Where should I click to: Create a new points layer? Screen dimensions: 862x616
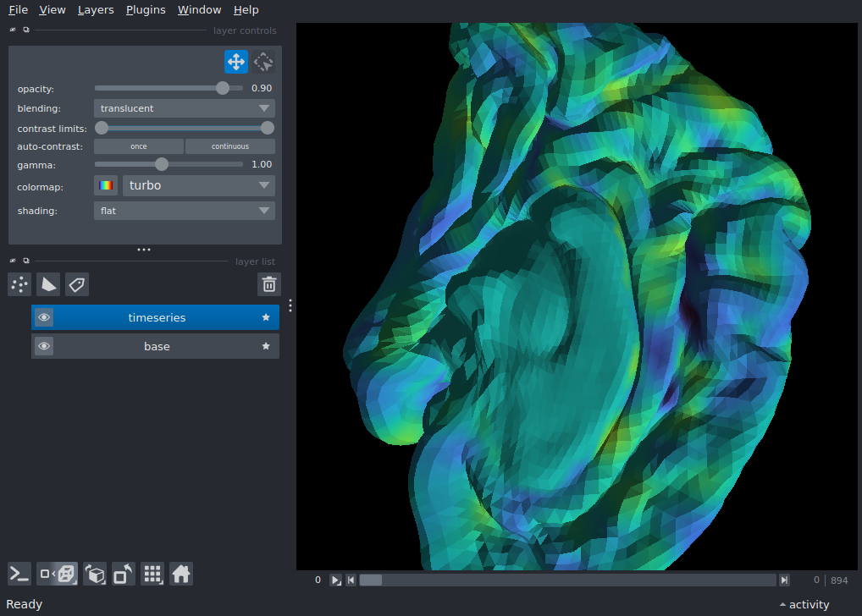(x=19, y=284)
